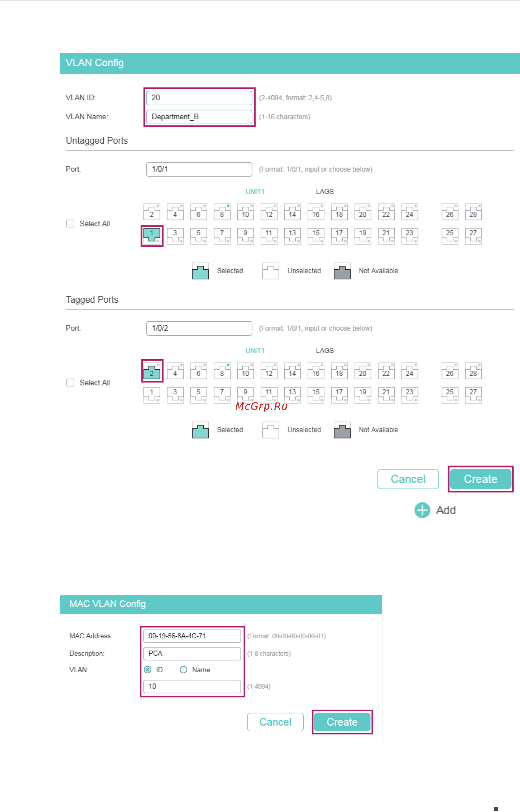Select the ID radio button for VLAN
This screenshot has height=812, width=520.
(148, 670)
